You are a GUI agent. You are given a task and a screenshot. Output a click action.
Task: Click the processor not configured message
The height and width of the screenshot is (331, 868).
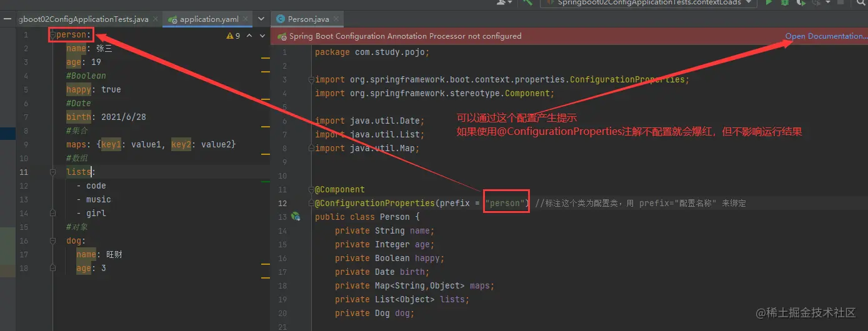click(x=405, y=36)
